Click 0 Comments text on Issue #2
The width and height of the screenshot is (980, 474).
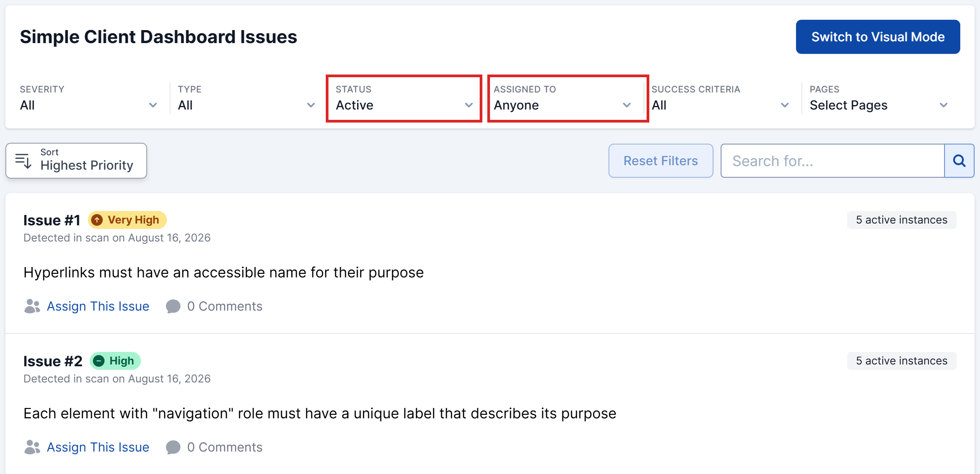pyautogui.click(x=225, y=447)
